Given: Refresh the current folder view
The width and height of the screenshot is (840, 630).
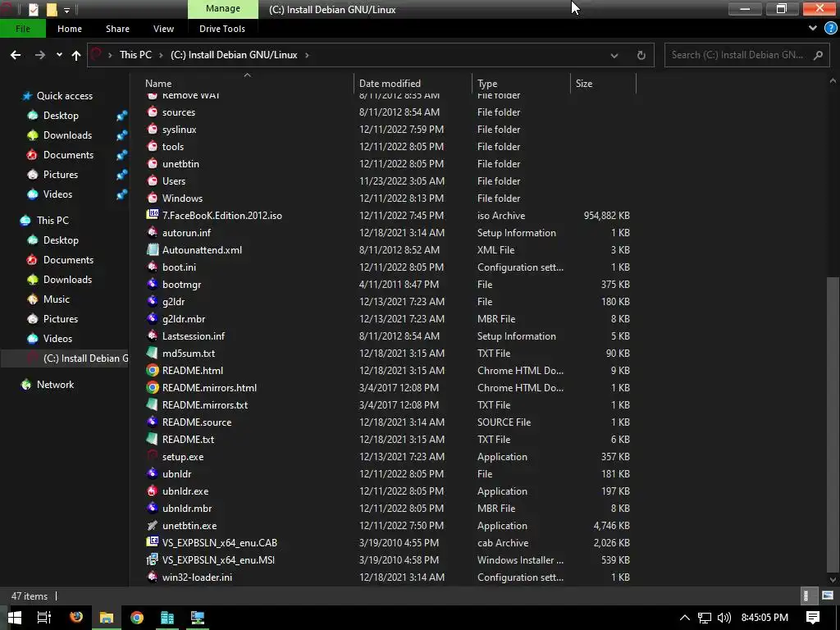Looking at the screenshot, I should (641, 55).
